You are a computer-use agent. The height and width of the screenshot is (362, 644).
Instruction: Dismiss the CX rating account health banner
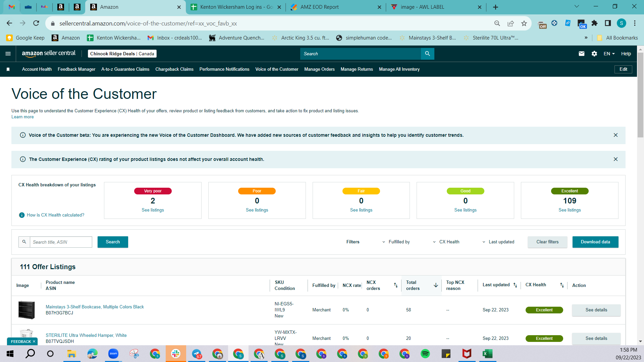click(615, 159)
